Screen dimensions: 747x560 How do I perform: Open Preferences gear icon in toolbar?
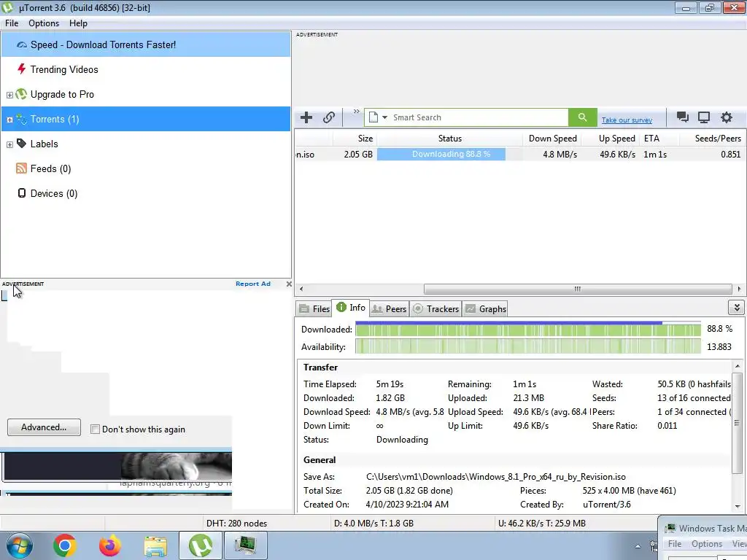(726, 117)
